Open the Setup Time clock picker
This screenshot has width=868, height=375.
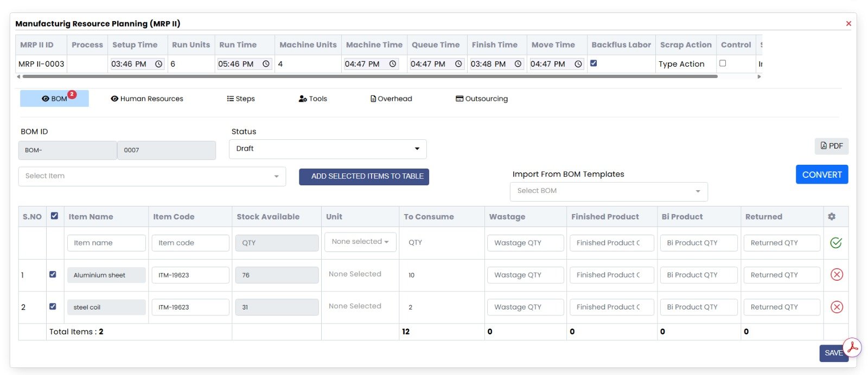point(158,64)
